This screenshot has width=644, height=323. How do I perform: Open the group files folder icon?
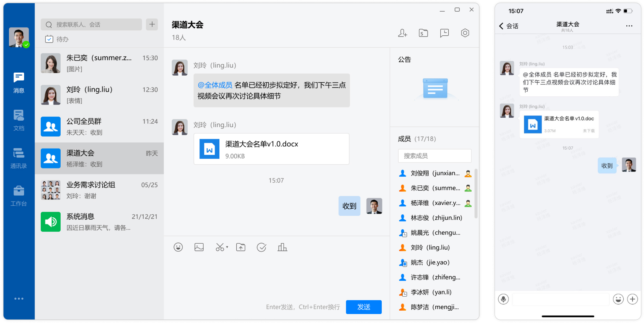(423, 33)
